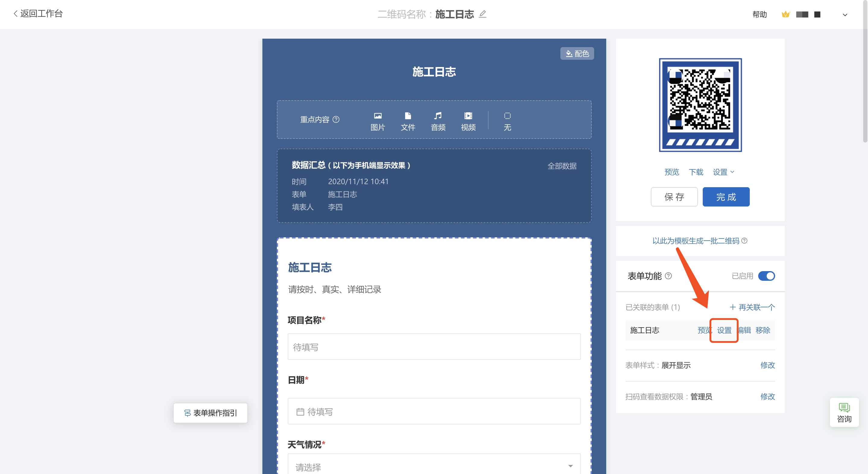Click the account avatar in header

click(x=808, y=14)
